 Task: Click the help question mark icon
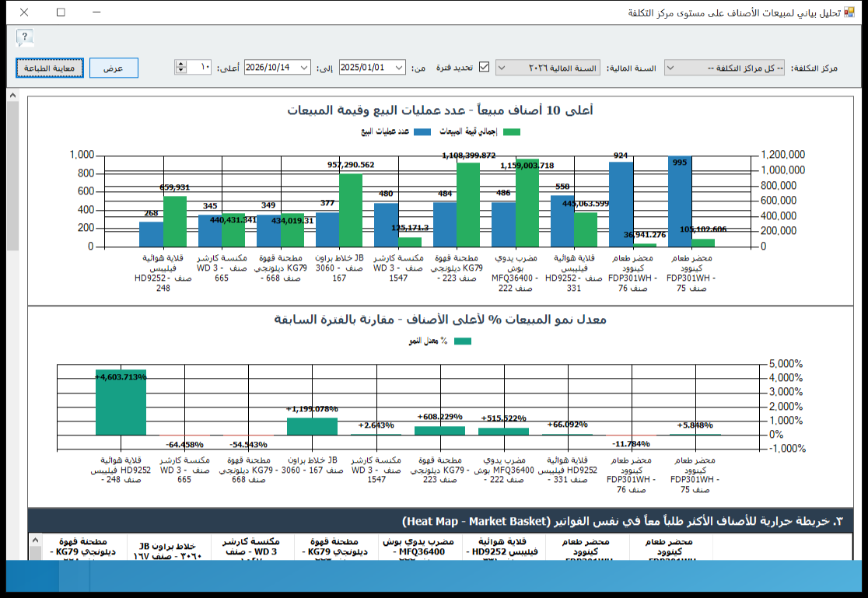(x=24, y=37)
